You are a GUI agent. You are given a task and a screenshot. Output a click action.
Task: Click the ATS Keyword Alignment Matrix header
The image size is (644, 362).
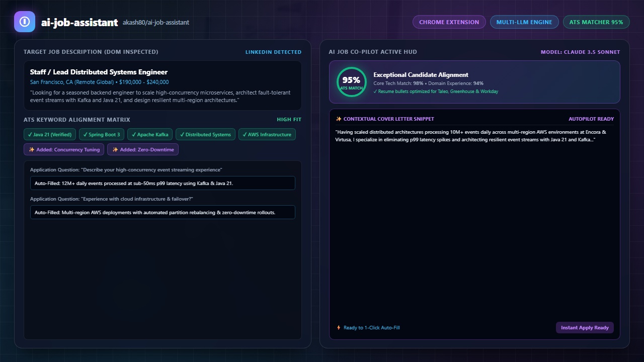[x=77, y=120]
